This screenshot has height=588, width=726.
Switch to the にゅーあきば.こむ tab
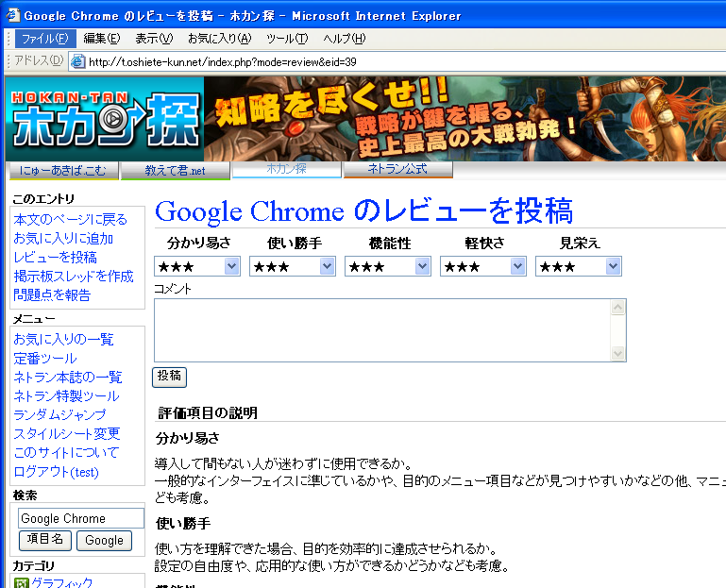click(63, 171)
